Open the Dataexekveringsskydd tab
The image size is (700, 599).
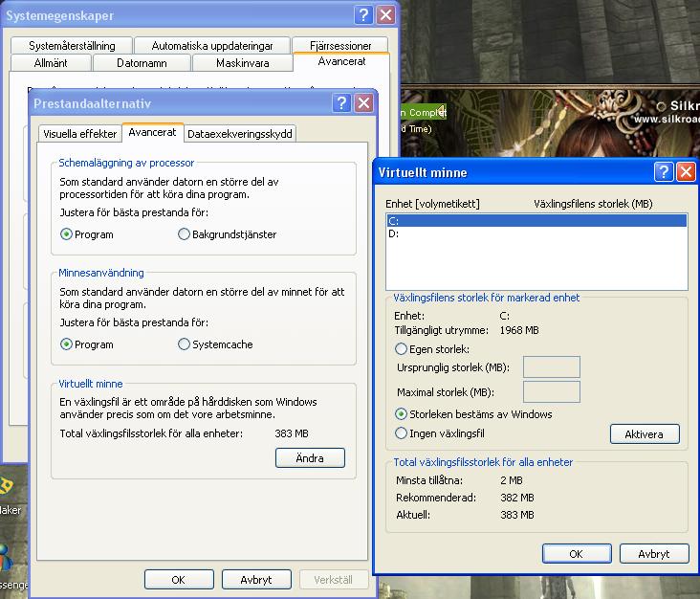pos(240,134)
